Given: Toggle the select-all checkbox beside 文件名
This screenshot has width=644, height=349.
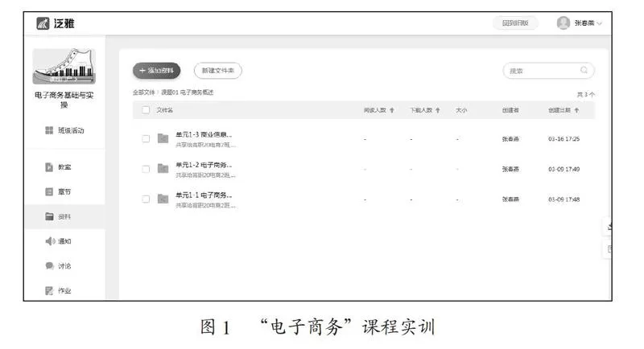Looking at the screenshot, I should (146, 110).
